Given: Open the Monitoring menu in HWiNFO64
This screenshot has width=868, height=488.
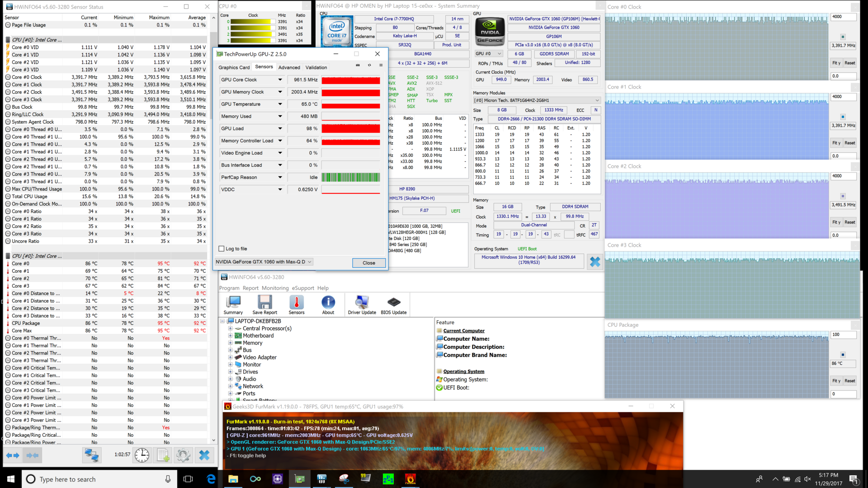Looking at the screenshot, I should 275,288.
